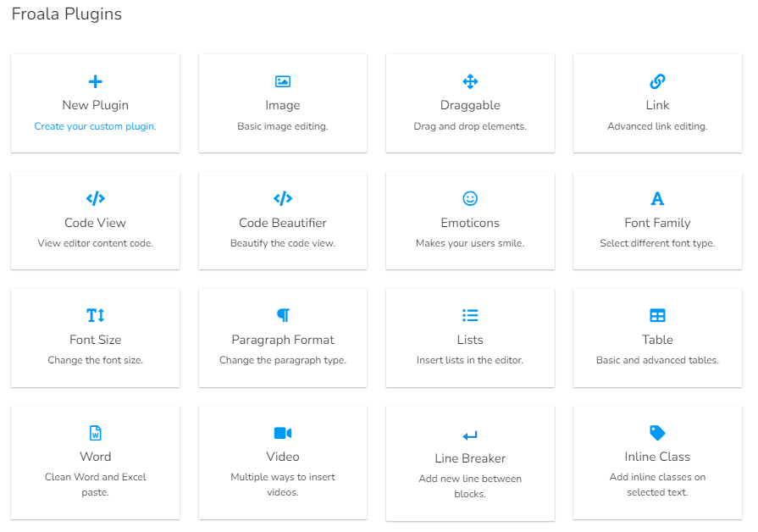
Task: Click 'Change the font size.' description
Action: coord(95,360)
